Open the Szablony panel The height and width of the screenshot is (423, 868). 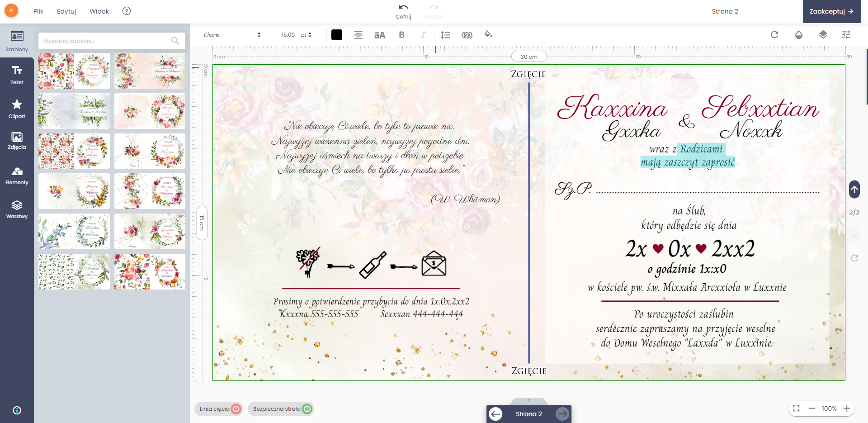pos(17,41)
